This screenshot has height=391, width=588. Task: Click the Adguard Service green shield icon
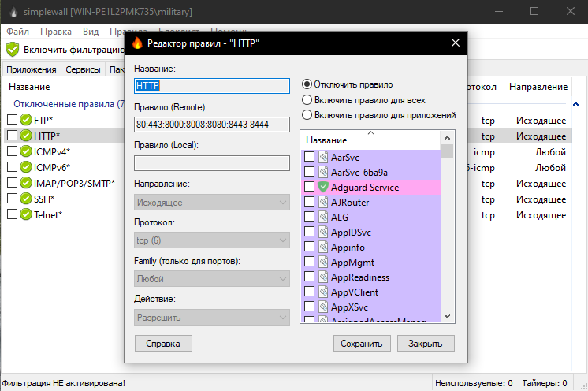pyautogui.click(x=323, y=188)
